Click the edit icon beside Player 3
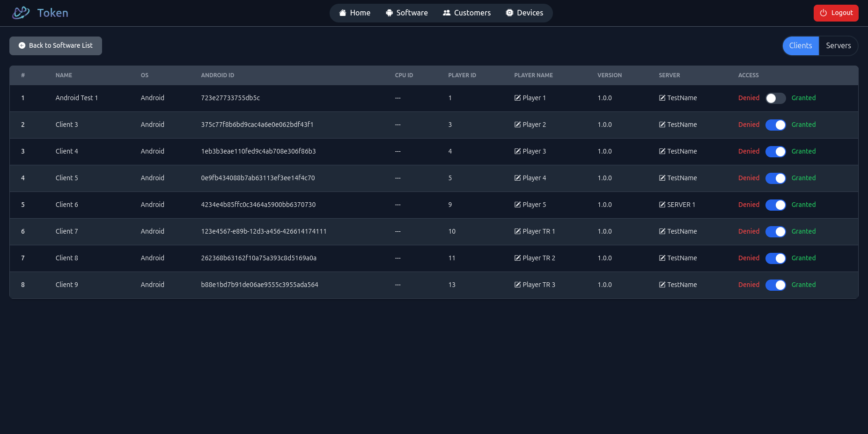Viewport: 868px width, 434px height. [x=517, y=151]
